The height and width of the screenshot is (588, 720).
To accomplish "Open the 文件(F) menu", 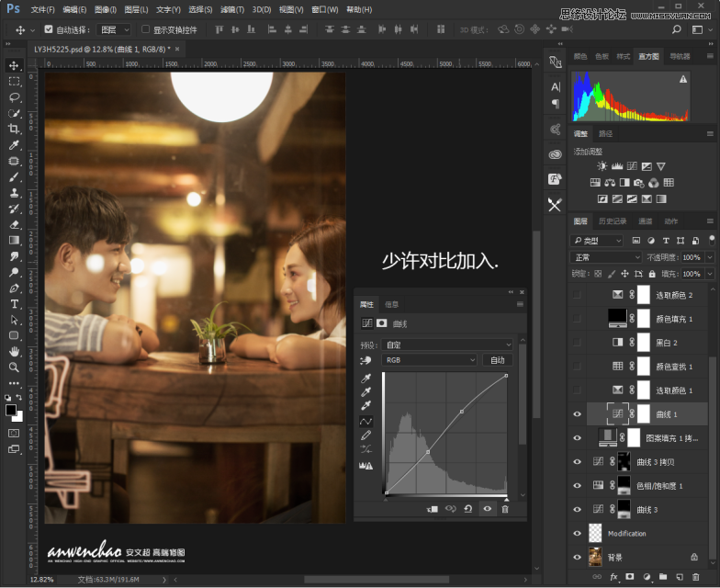I will click(x=42, y=9).
